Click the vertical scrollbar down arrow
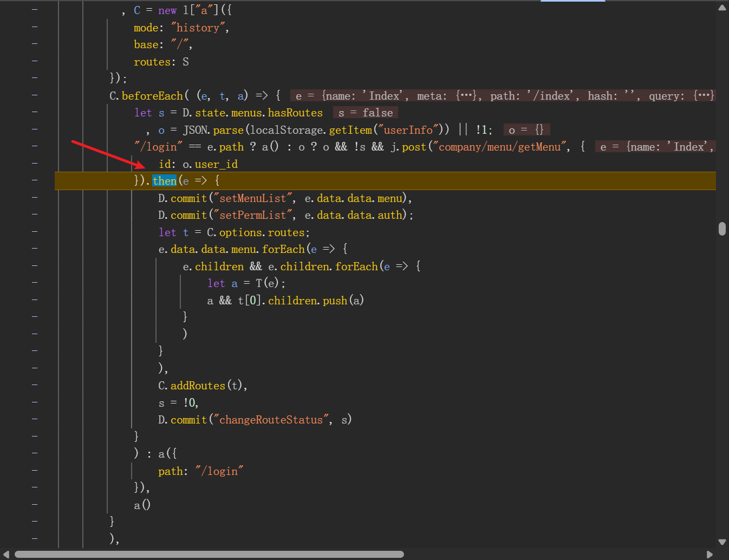 tap(722, 542)
